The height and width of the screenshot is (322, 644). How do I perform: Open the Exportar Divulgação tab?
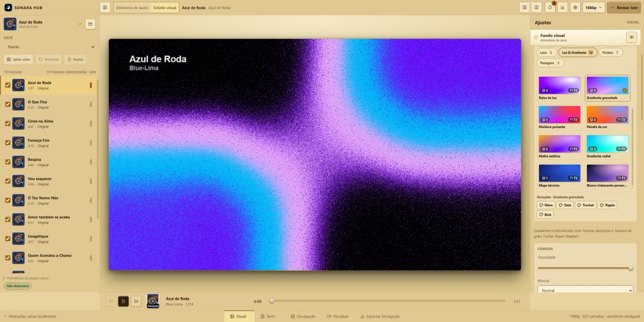click(380, 316)
